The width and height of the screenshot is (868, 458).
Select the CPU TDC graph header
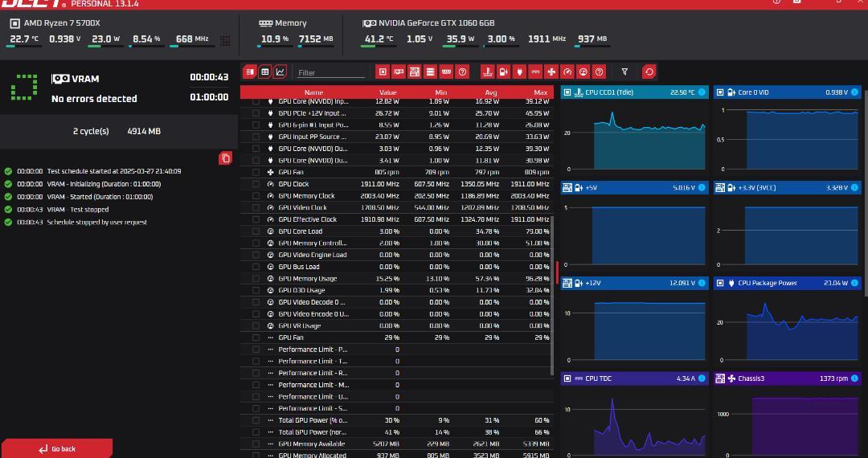(x=634, y=378)
